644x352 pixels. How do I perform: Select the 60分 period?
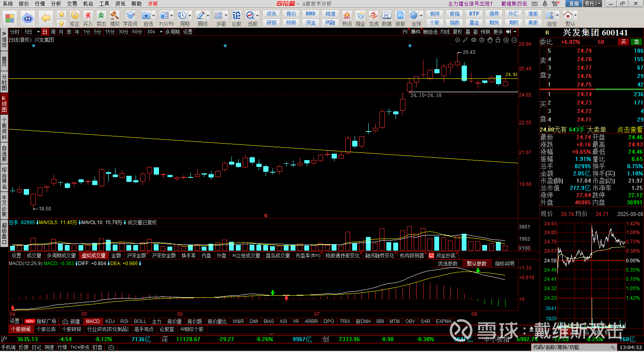(x=137, y=32)
